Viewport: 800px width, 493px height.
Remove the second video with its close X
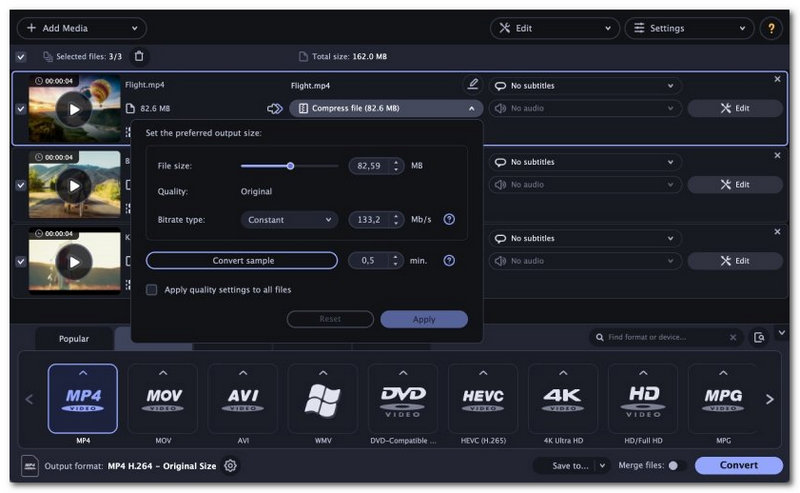(x=777, y=155)
